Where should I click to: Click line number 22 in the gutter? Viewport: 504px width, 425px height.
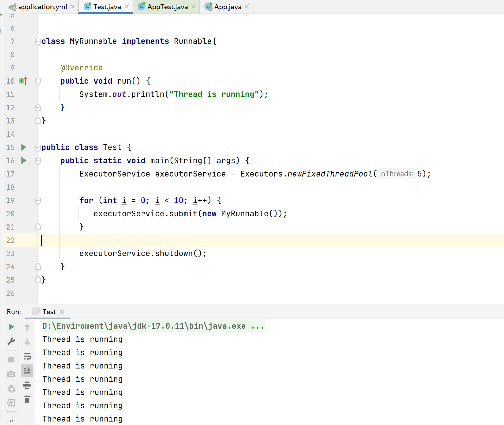(10, 240)
